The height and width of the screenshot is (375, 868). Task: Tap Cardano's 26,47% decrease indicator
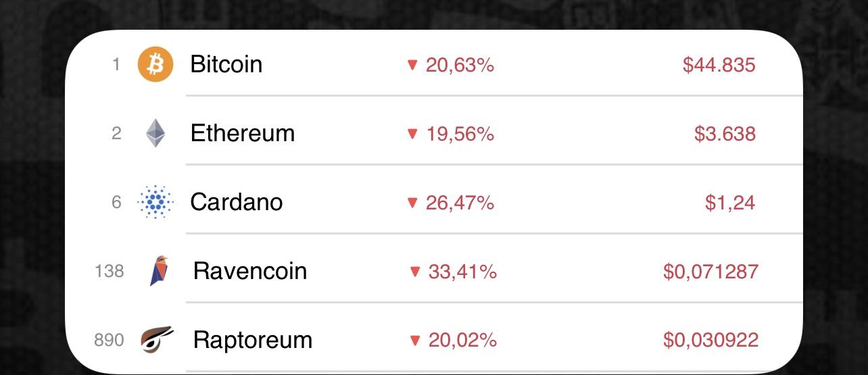click(451, 203)
